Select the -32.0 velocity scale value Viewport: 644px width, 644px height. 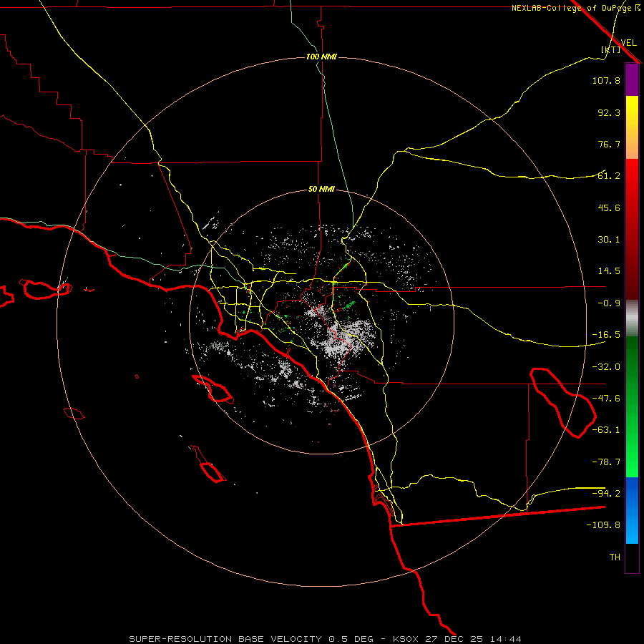click(x=606, y=367)
